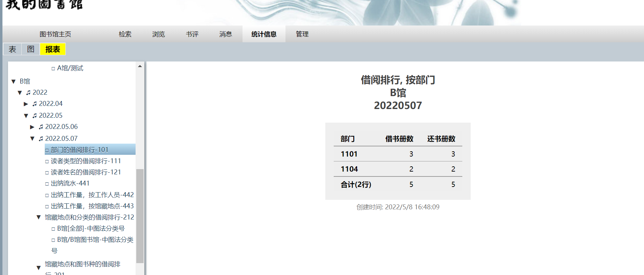644x275 pixels.
Task: Select the highlighted 报表 sub-tab
Action: pyautogui.click(x=53, y=49)
